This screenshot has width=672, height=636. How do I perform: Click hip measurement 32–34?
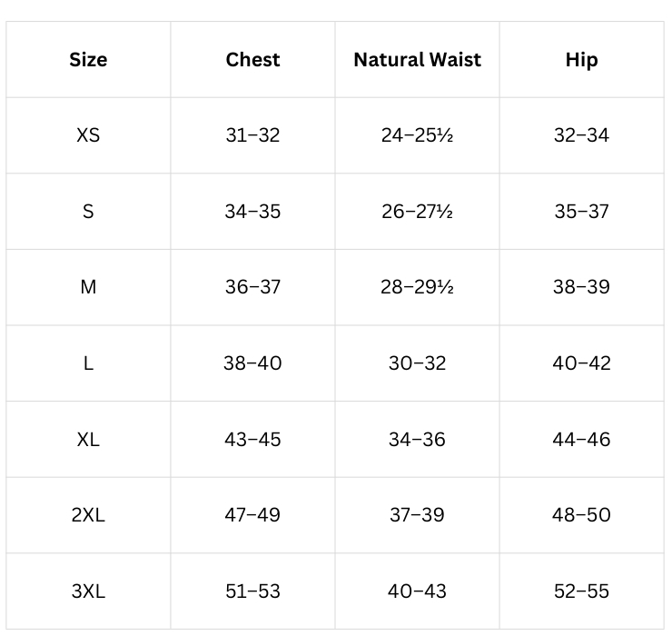(x=581, y=135)
